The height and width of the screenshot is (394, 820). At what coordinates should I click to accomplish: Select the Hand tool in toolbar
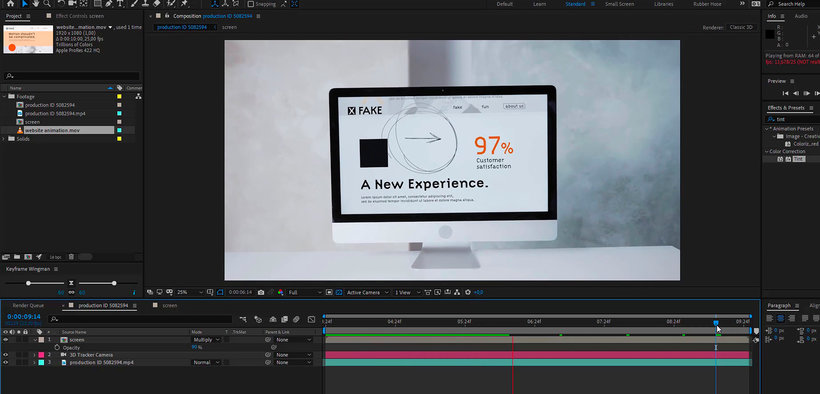(36, 4)
